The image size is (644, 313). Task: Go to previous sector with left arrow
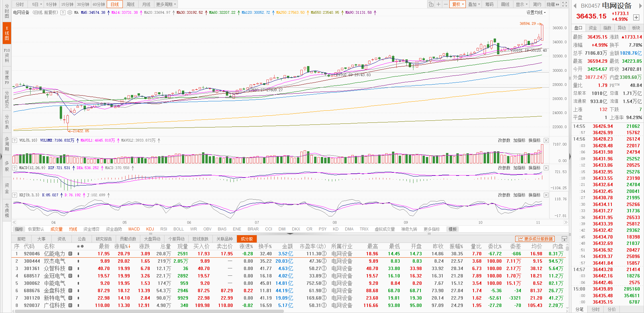pyautogui.click(x=575, y=6)
